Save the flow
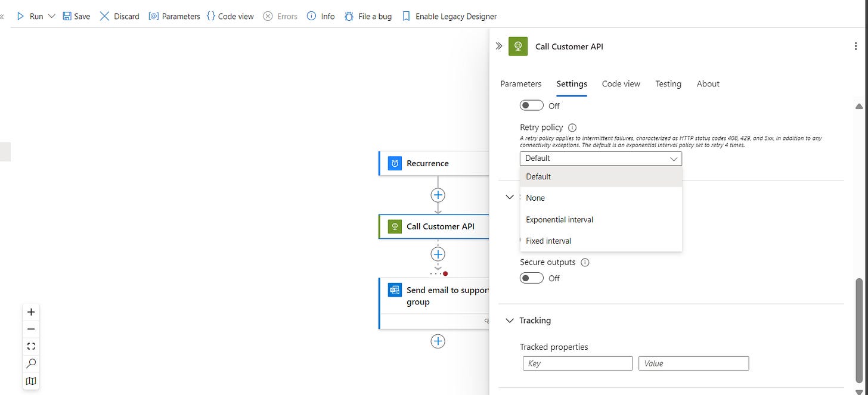The width and height of the screenshot is (868, 395). coord(76,16)
